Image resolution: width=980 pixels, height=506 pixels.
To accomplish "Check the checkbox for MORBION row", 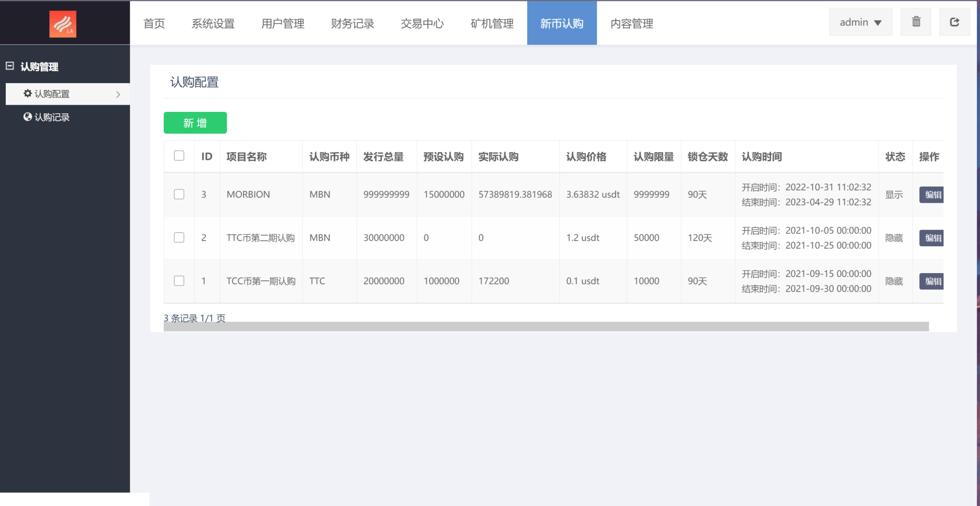I will pyautogui.click(x=179, y=194).
